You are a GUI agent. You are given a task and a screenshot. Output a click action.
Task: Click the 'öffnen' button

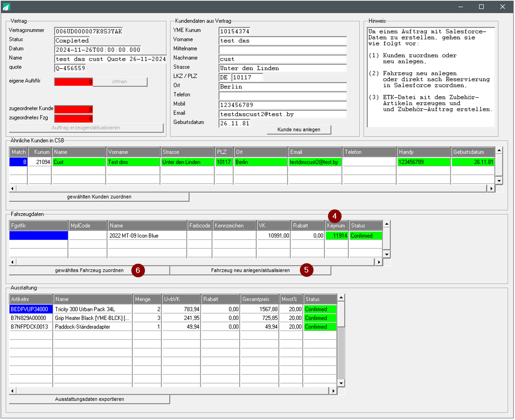click(120, 82)
